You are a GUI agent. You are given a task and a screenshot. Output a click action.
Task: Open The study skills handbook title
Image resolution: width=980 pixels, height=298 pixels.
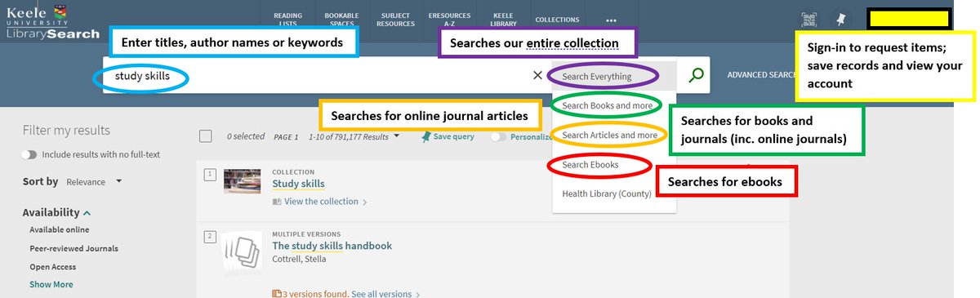[332, 246]
